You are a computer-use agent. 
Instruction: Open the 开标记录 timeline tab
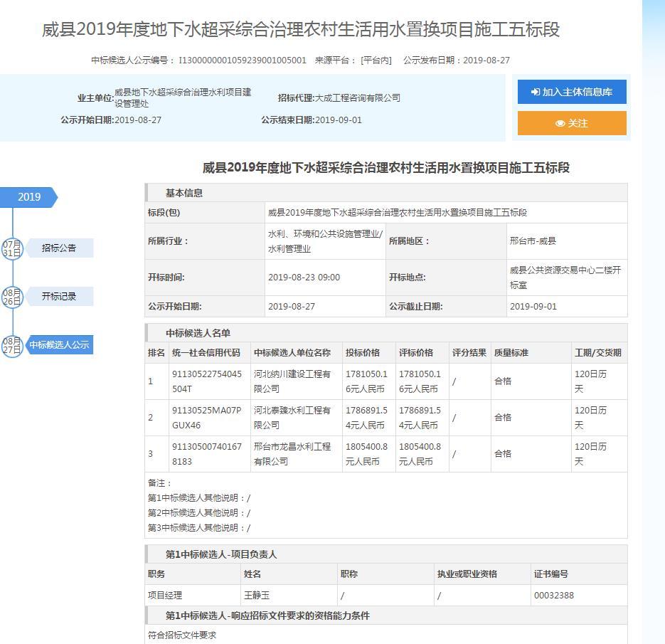[59, 297]
